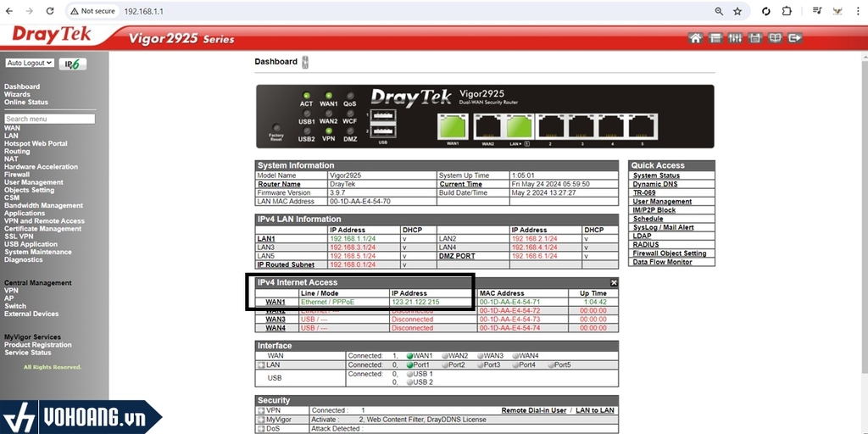The width and height of the screenshot is (868, 434).
Task: Close the IPv4 Internet Access panel
Action: pyautogui.click(x=614, y=283)
